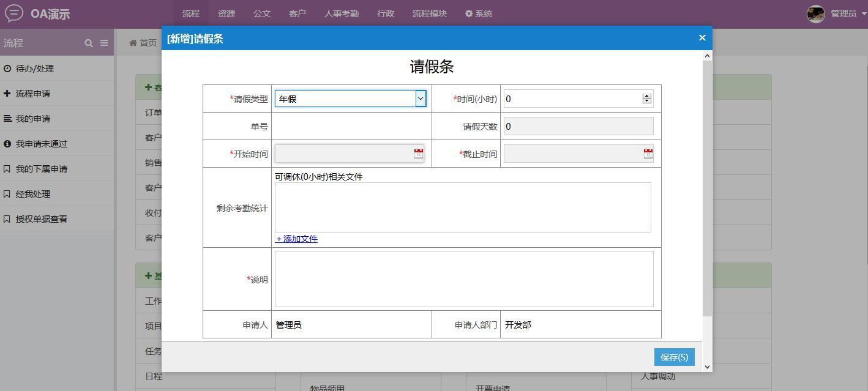Open the 系统 settings menu
The height and width of the screenshot is (391, 868).
(x=478, y=13)
